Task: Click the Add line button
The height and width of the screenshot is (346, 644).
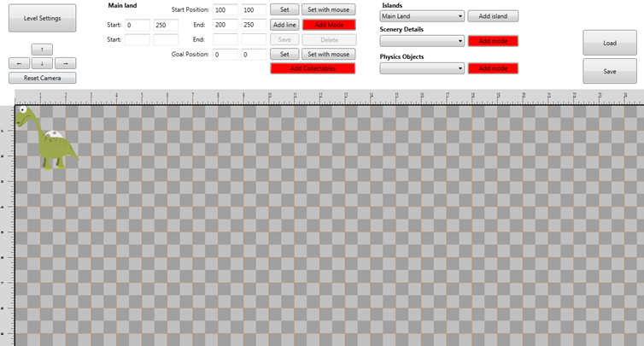Action: coord(284,25)
